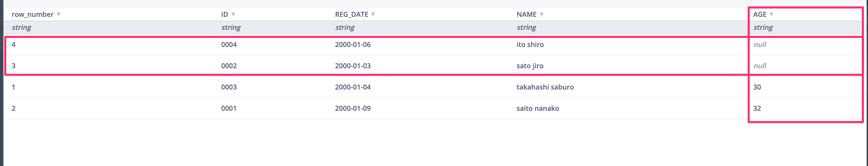Click the row_number column header
868x166 pixels.
pos(33,14)
